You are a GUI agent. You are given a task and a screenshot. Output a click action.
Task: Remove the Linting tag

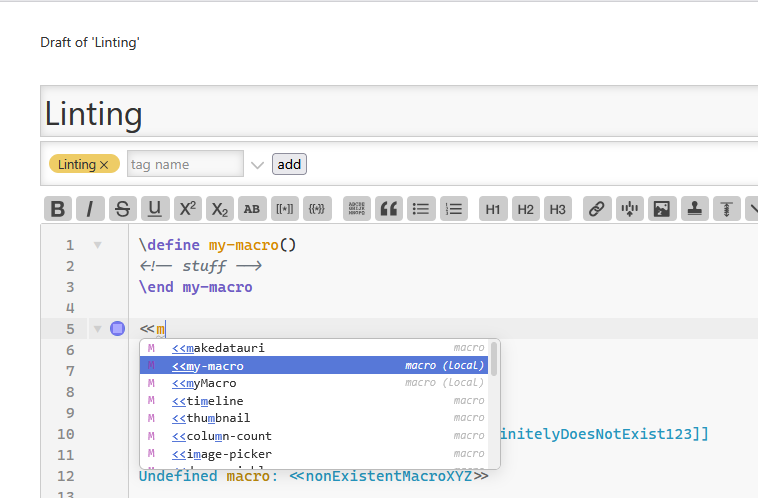click(x=104, y=164)
